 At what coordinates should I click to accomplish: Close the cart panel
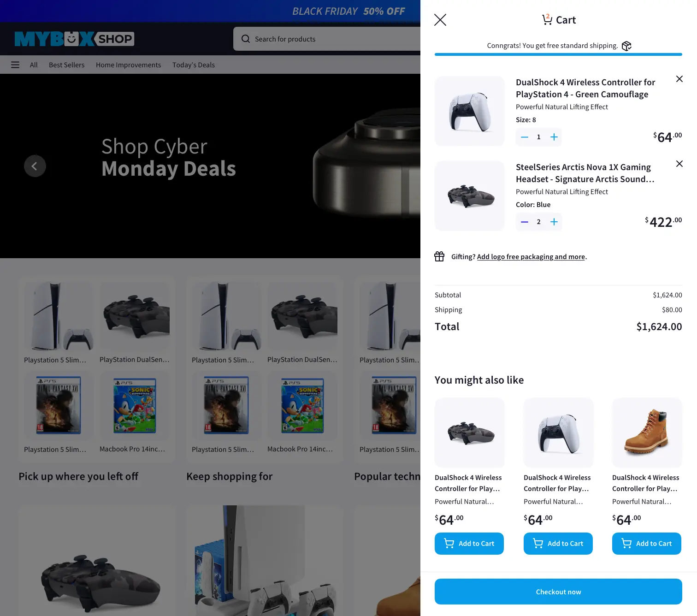click(440, 20)
